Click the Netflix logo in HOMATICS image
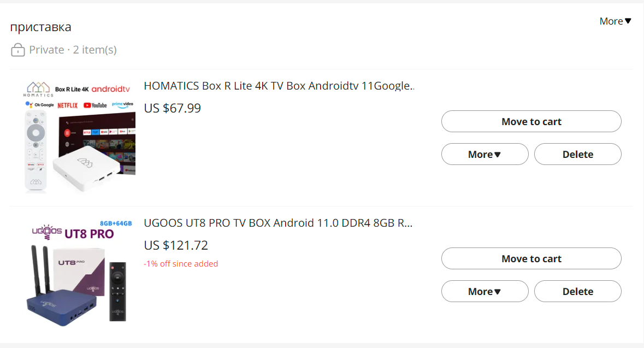Image resolution: width=644 pixels, height=348 pixels. click(x=68, y=105)
